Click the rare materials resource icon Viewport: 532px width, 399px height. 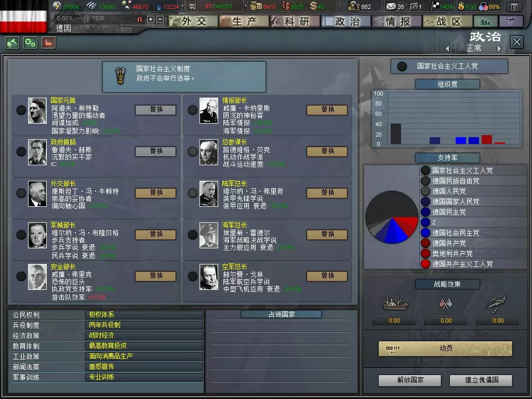(x=126, y=5)
